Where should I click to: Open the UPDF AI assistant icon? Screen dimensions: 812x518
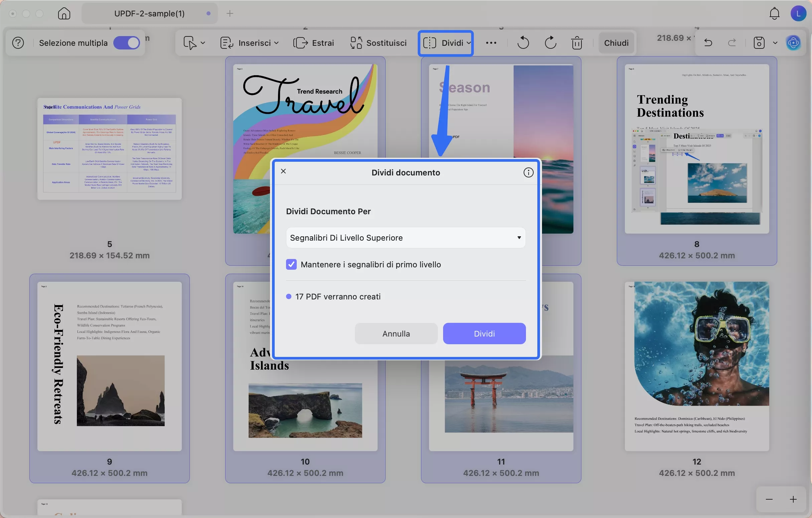793,43
